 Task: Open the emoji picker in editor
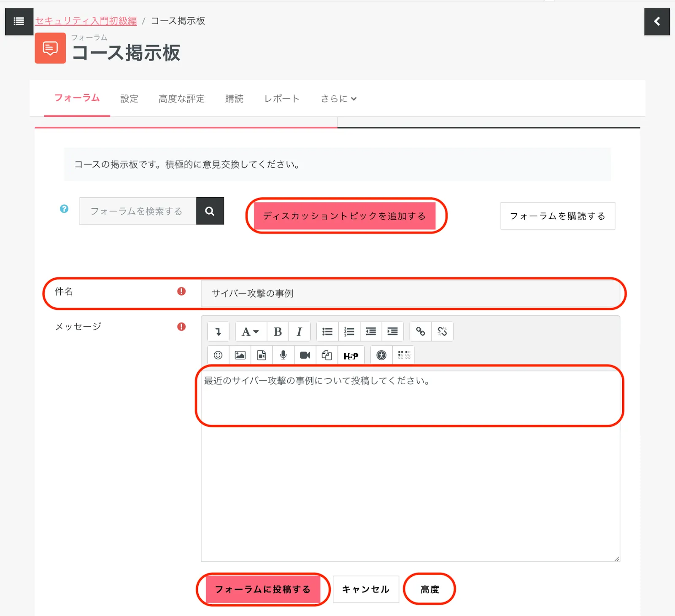[x=218, y=355]
